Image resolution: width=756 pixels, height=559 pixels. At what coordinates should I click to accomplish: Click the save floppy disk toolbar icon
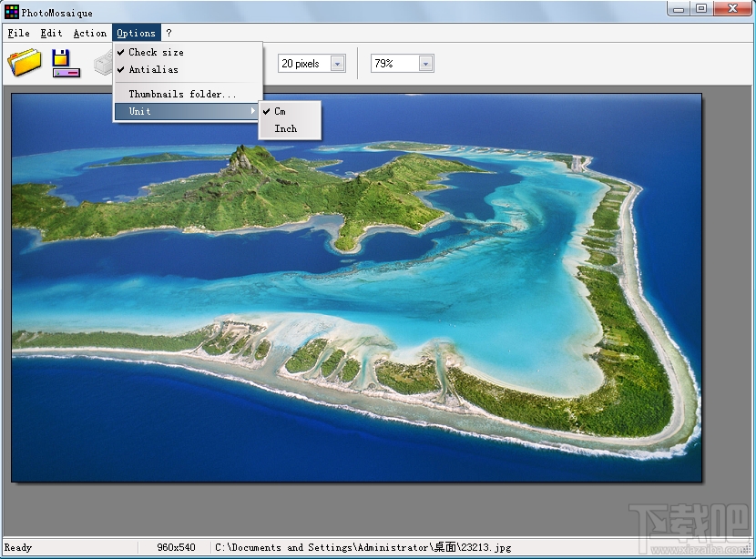tap(66, 63)
